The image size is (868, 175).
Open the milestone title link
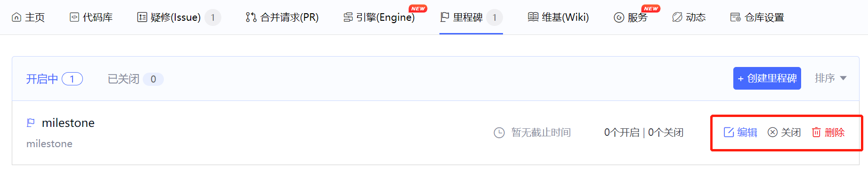pyautogui.click(x=68, y=123)
